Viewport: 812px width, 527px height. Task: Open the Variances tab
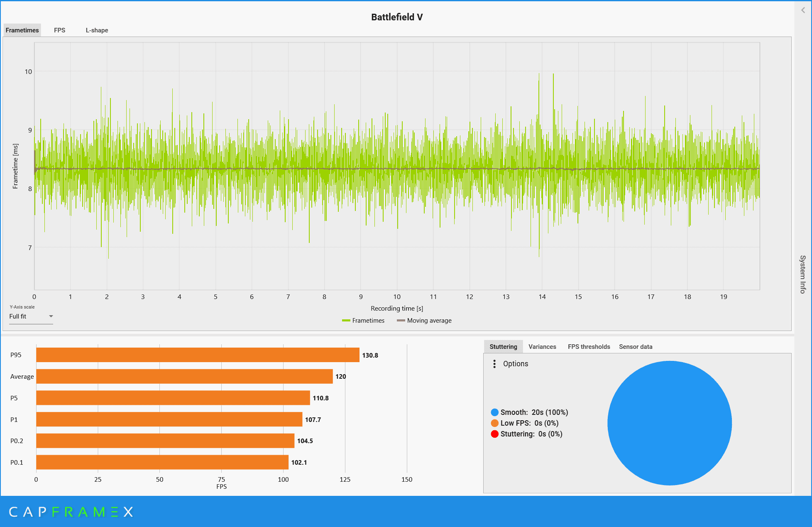542,347
